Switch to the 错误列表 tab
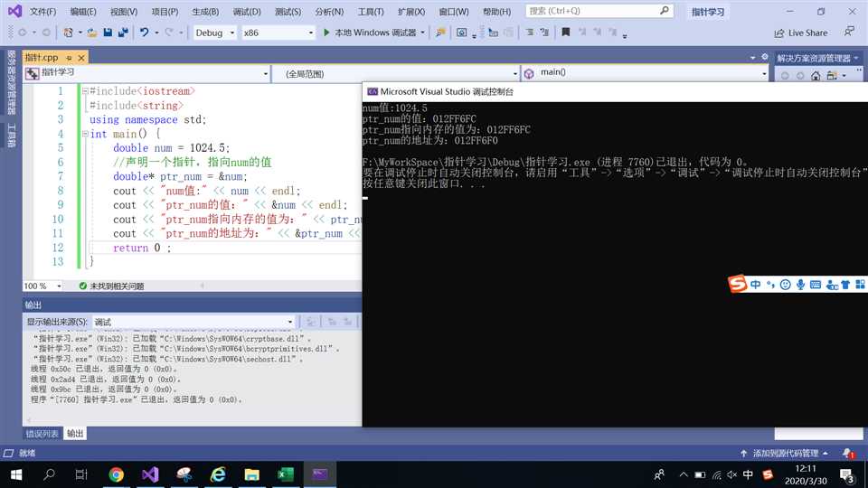This screenshot has height=488, width=868. pyautogui.click(x=42, y=434)
